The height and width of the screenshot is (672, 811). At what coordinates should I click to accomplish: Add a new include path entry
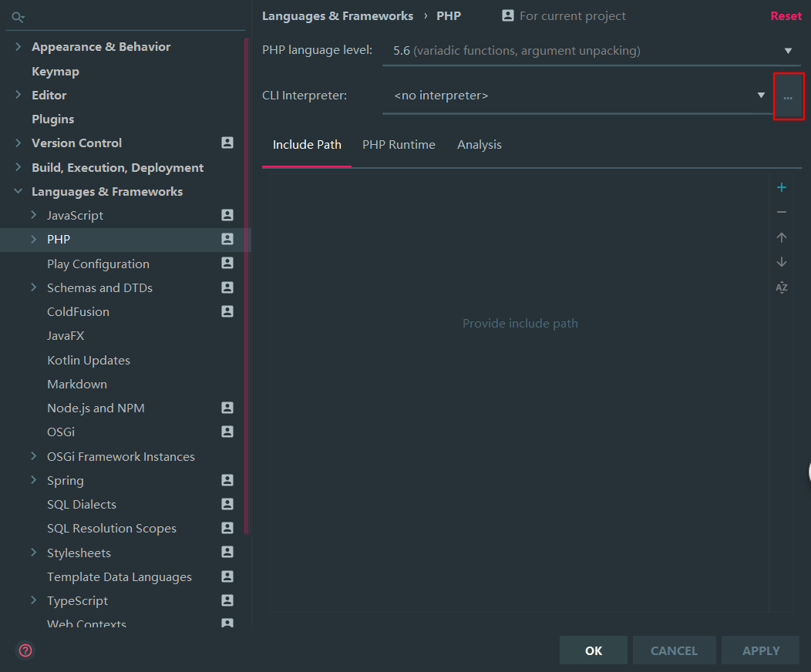[x=781, y=186]
